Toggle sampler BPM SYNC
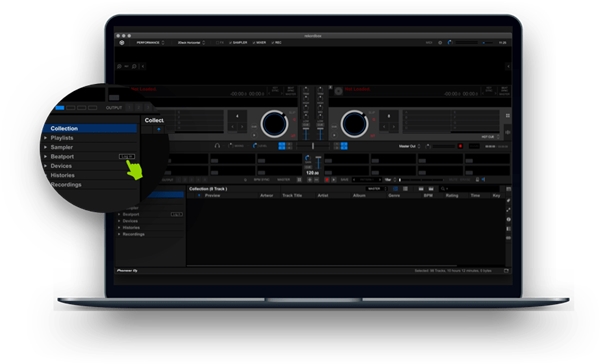Viewport: 600px width, 364px height. point(262,180)
